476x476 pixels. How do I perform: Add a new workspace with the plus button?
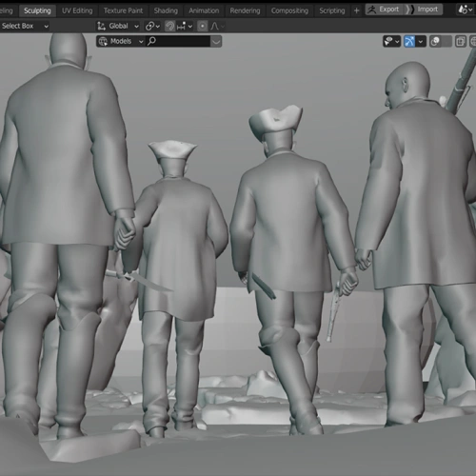tap(356, 10)
